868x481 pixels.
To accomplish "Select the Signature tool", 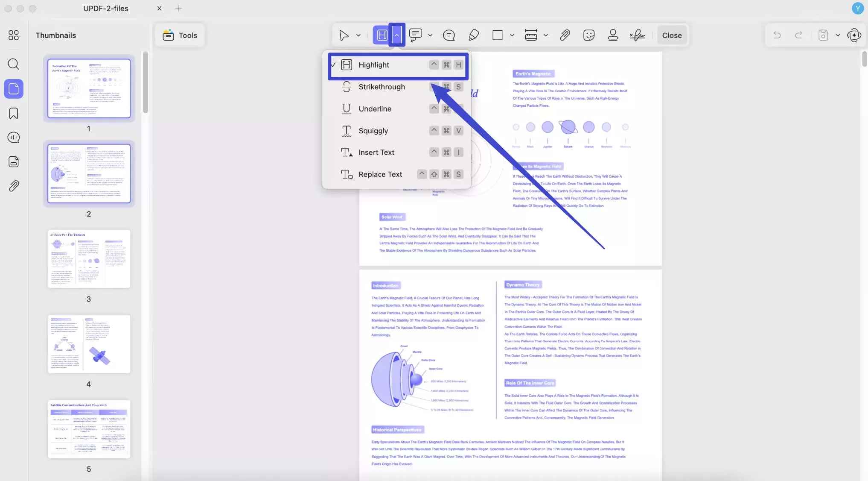I will coord(637,35).
